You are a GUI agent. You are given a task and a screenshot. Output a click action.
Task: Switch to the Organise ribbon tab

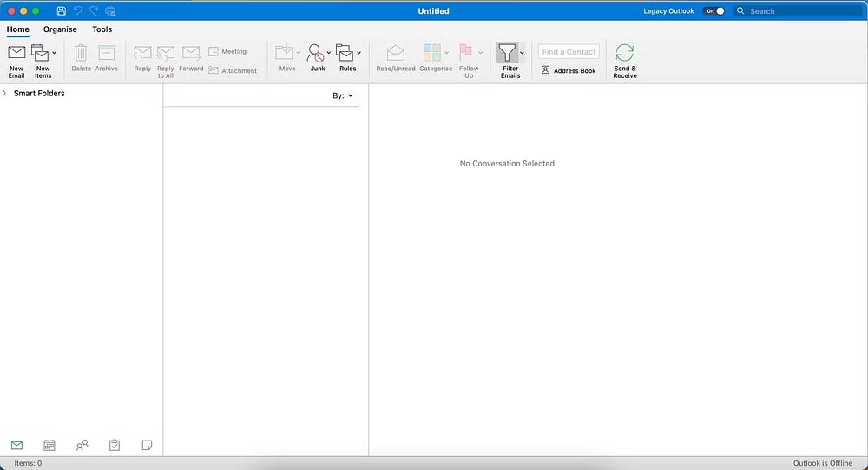click(60, 29)
